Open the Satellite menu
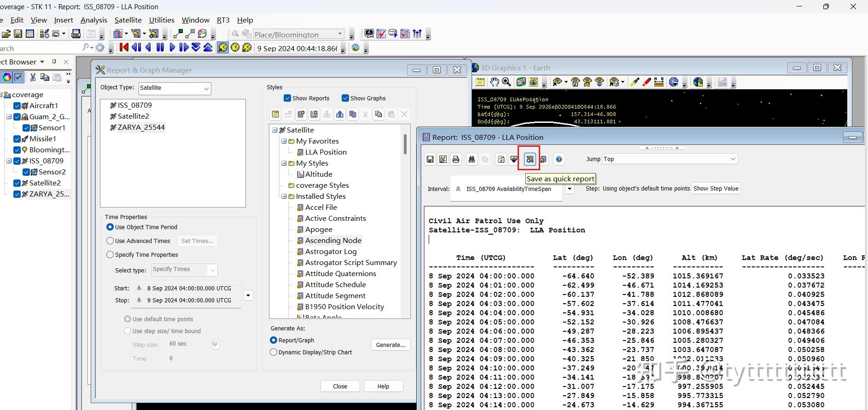The width and height of the screenshot is (868, 410). pos(128,20)
